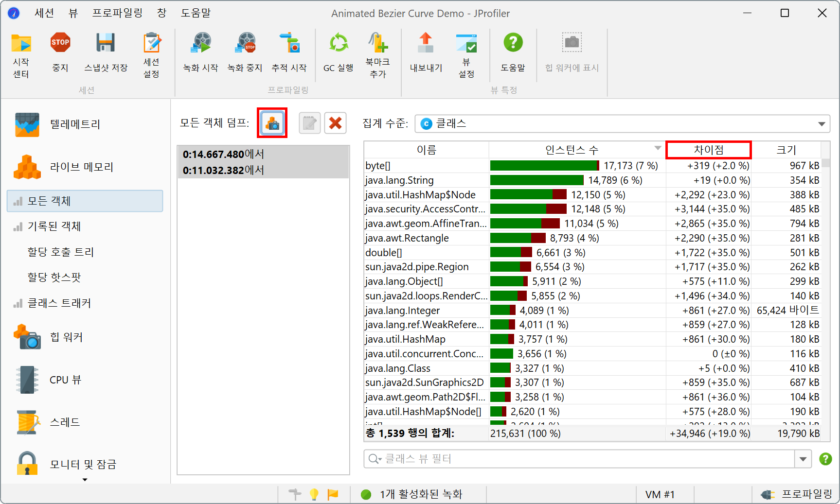
Task: Select the 모든 객체 view
Action: (x=85, y=201)
